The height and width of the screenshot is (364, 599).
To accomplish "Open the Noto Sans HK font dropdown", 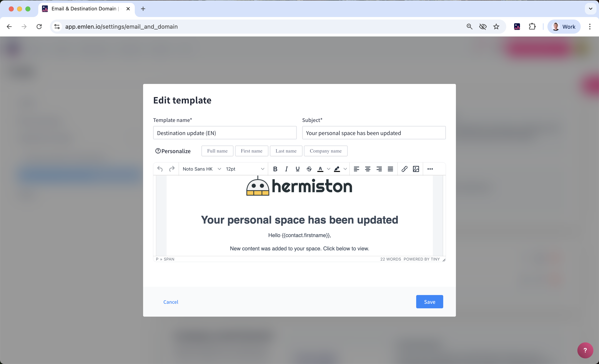I will pyautogui.click(x=201, y=169).
